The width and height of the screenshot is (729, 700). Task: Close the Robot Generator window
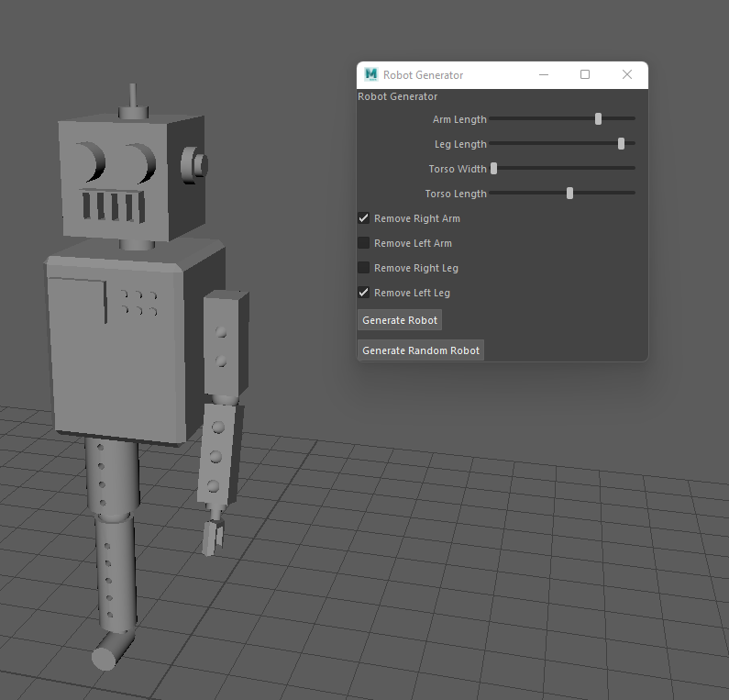coord(626,74)
